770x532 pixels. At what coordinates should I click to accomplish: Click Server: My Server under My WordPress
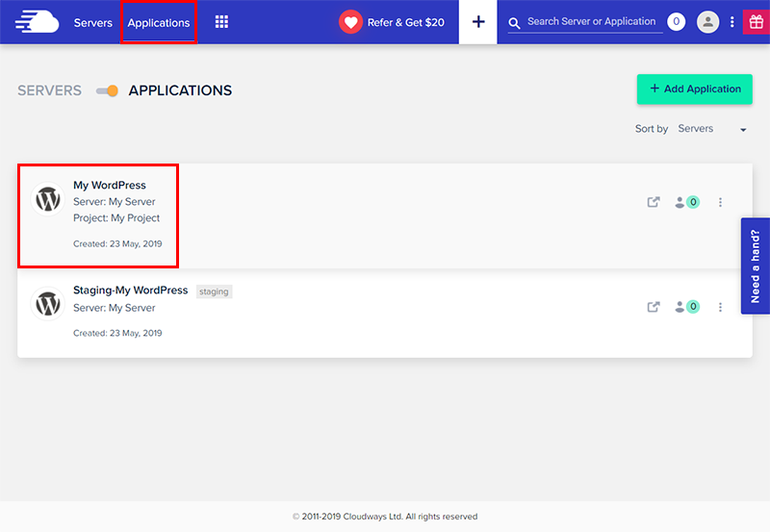(114, 202)
